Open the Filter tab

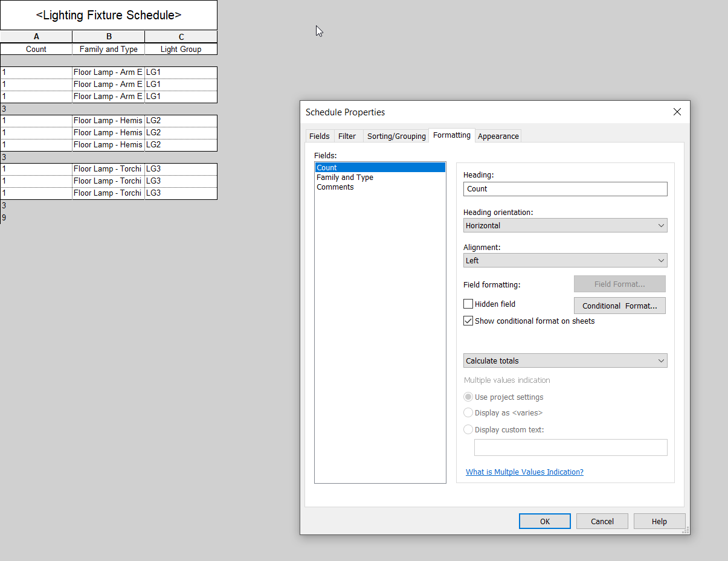[x=347, y=136]
